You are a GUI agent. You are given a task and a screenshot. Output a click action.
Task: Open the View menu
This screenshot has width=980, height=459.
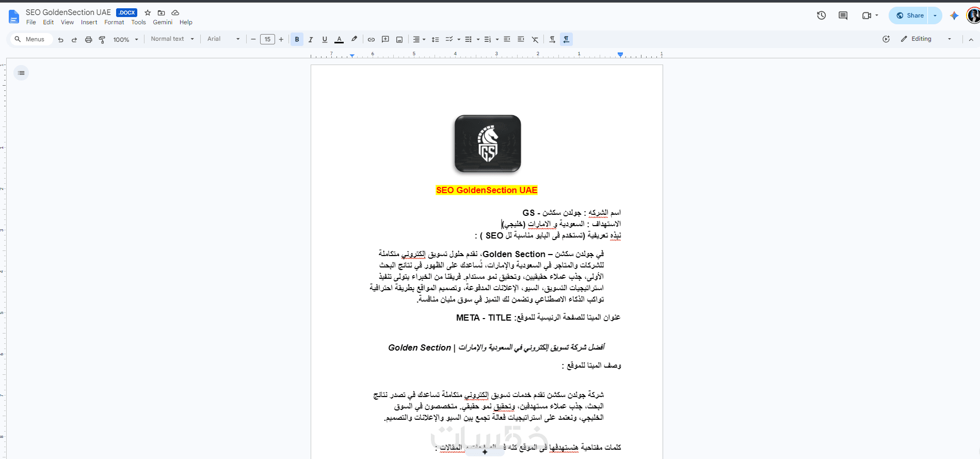pyautogui.click(x=67, y=22)
